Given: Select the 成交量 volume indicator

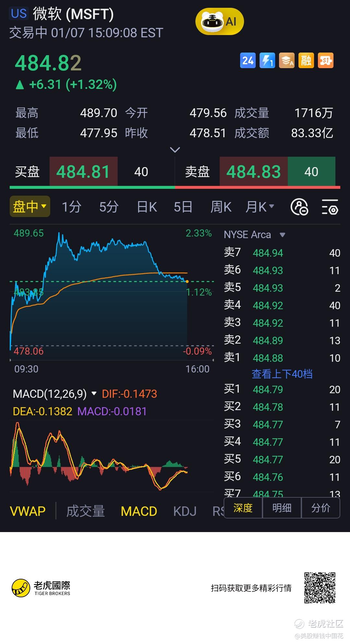Looking at the screenshot, I should tap(86, 511).
